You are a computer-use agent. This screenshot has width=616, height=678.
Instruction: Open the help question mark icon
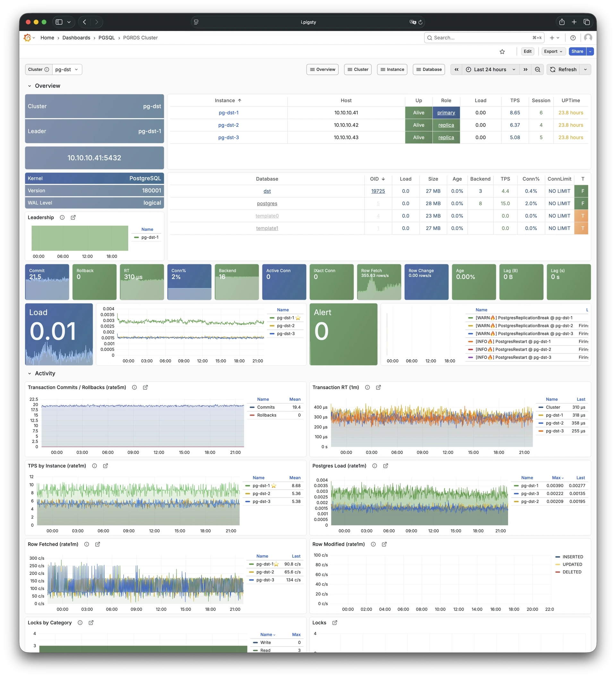(573, 38)
